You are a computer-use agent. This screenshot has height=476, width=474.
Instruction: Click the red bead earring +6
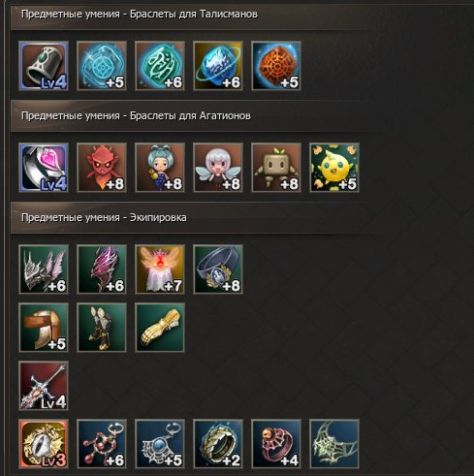click(102, 444)
